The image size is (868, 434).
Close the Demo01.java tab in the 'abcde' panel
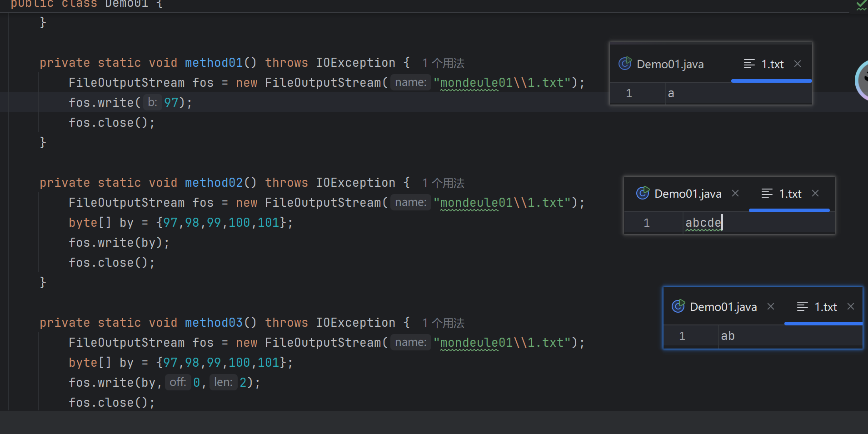735,194
